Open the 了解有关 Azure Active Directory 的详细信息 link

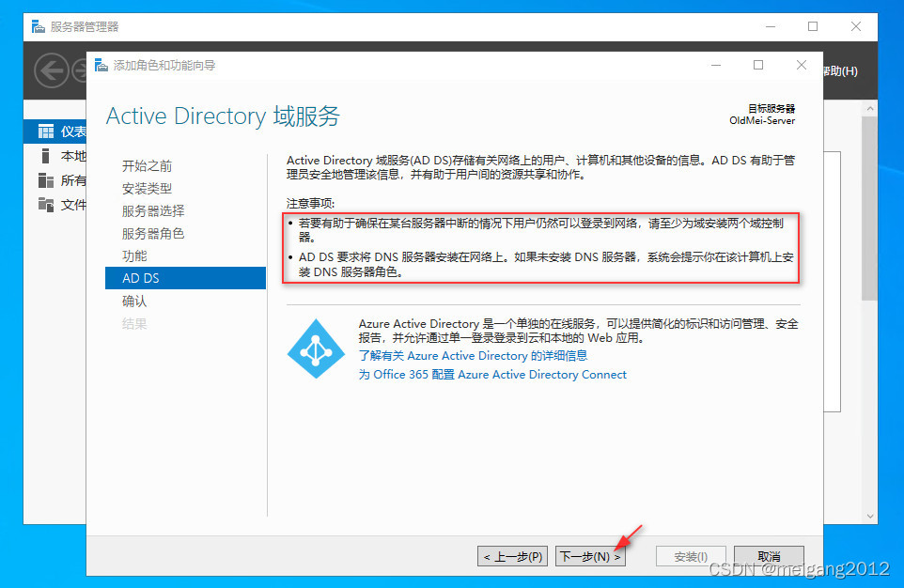(x=473, y=356)
